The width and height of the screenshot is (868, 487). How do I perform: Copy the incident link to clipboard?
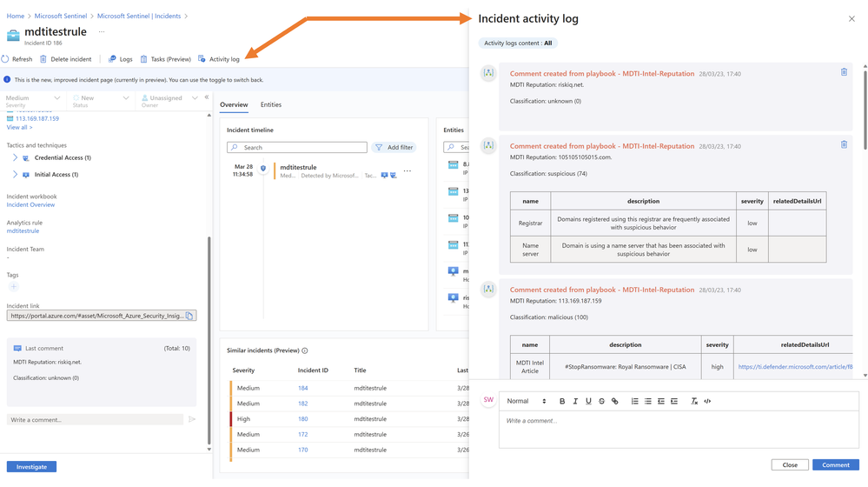(189, 316)
